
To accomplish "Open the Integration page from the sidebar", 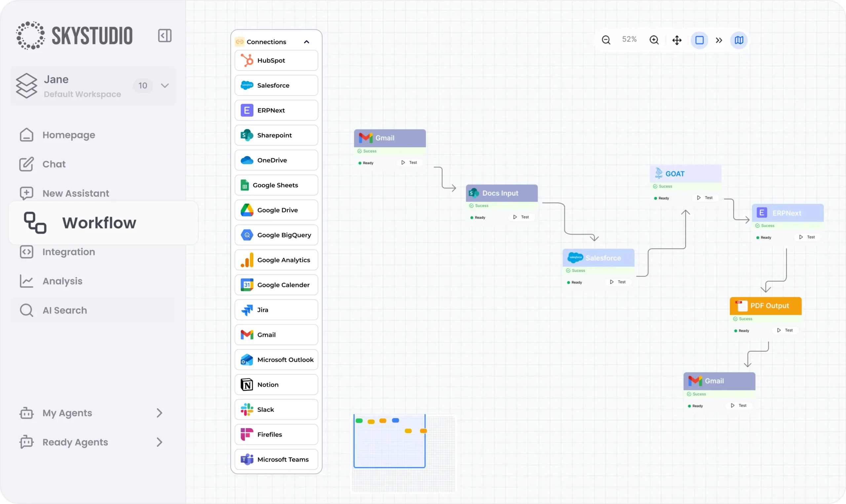I will (69, 252).
